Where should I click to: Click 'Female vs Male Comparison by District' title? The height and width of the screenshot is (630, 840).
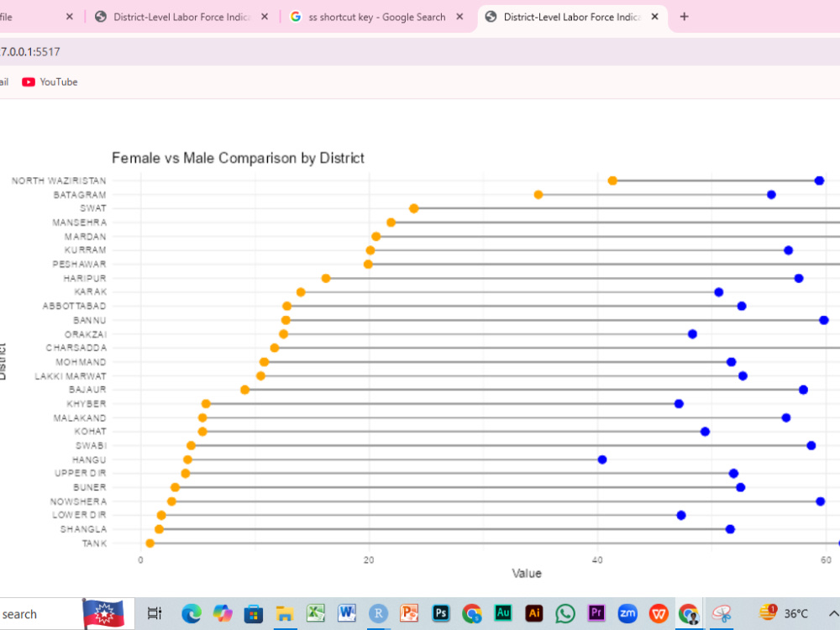[x=238, y=158]
